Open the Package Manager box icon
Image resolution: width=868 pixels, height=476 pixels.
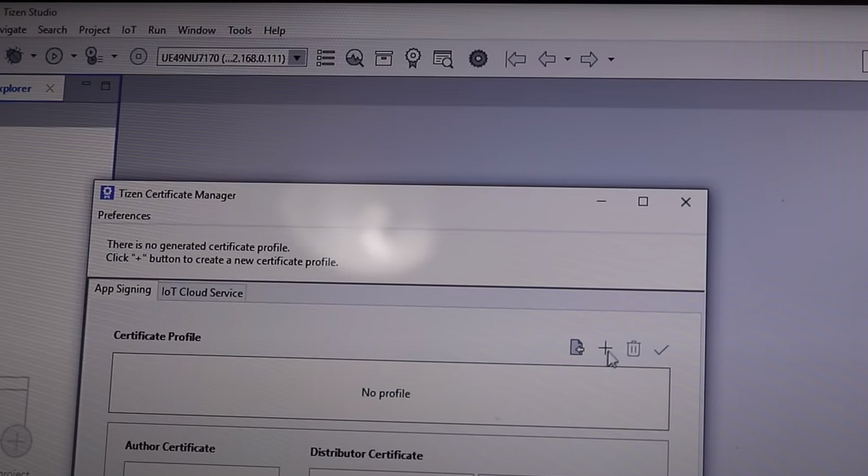pos(384,58)
